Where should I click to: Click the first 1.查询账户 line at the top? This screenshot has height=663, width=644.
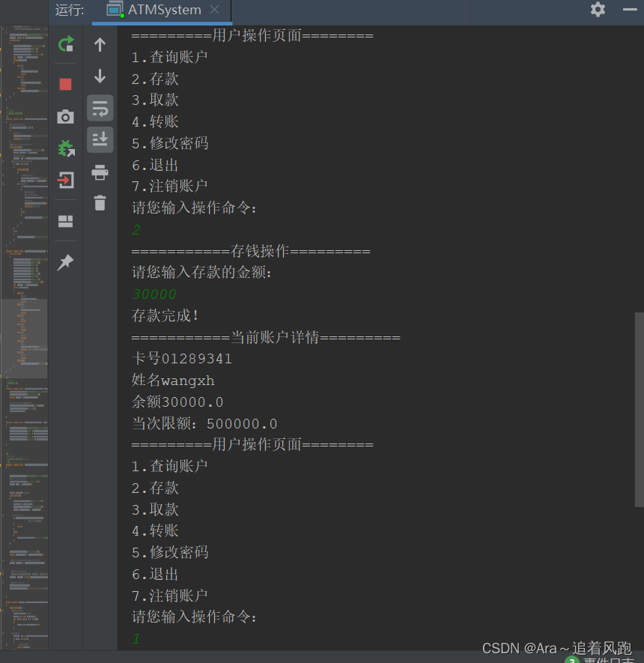point(169,57)
